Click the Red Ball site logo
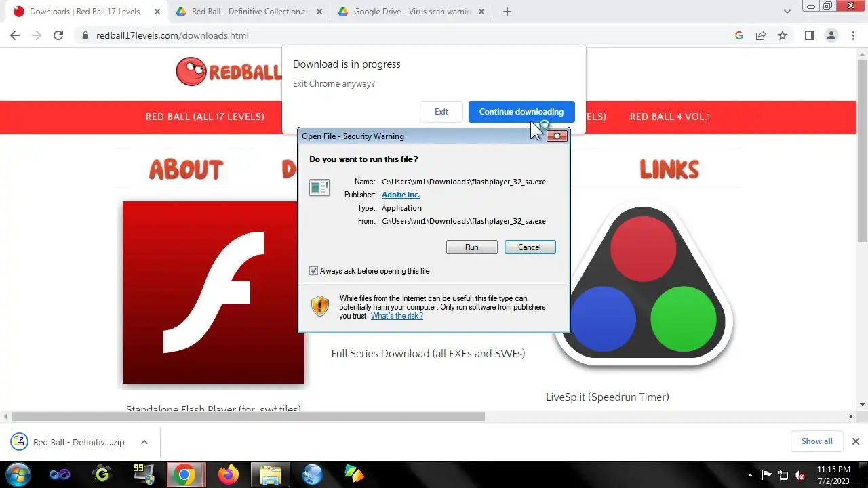 click(229, 72)
